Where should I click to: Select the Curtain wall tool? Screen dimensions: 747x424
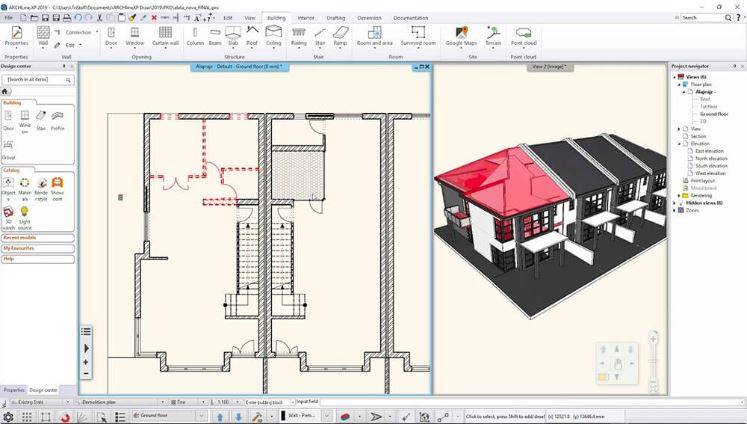[165, 36]
